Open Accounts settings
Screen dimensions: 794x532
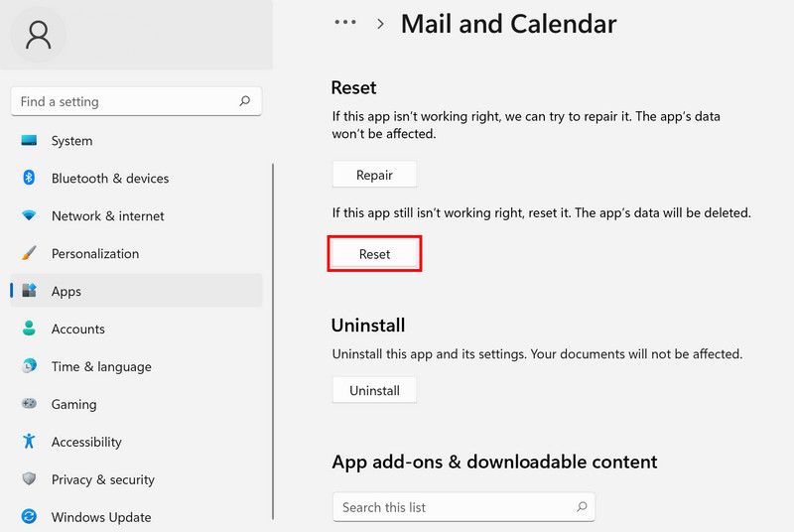136,328
